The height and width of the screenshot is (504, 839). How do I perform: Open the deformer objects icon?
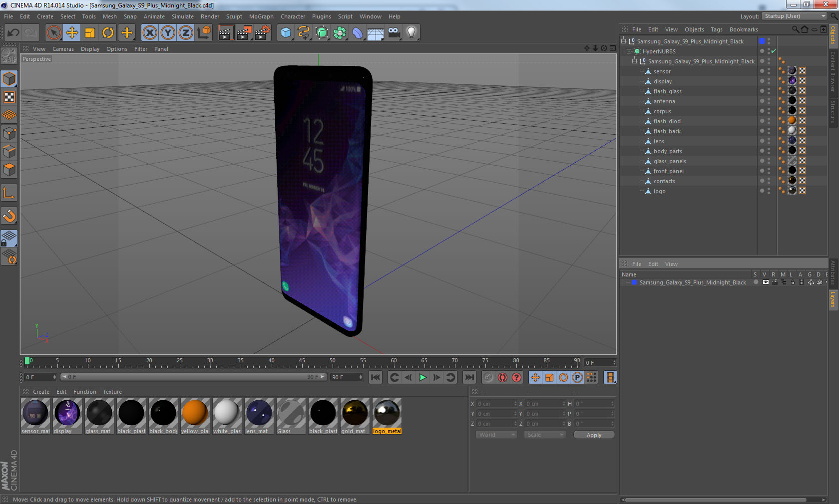pos(358,33)
